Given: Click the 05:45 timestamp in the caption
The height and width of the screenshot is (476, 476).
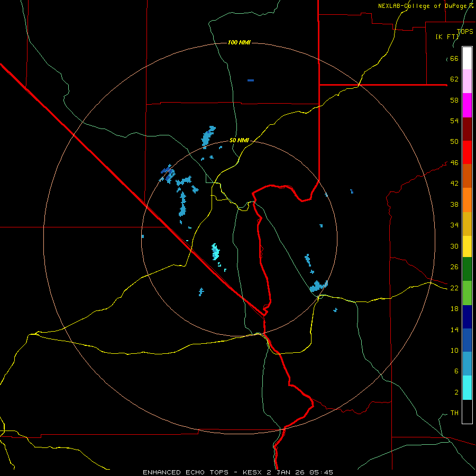Looking at the screenshot, I should 321,472.
